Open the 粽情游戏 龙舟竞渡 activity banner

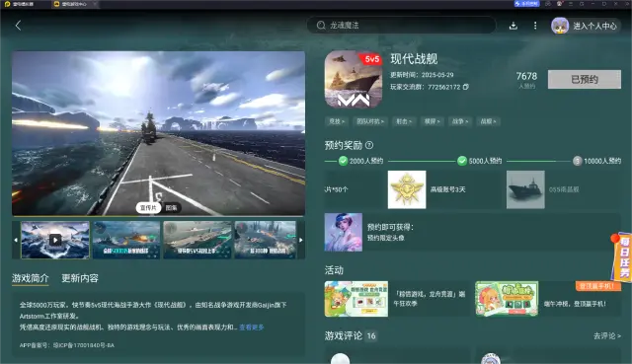coord(356,299)
